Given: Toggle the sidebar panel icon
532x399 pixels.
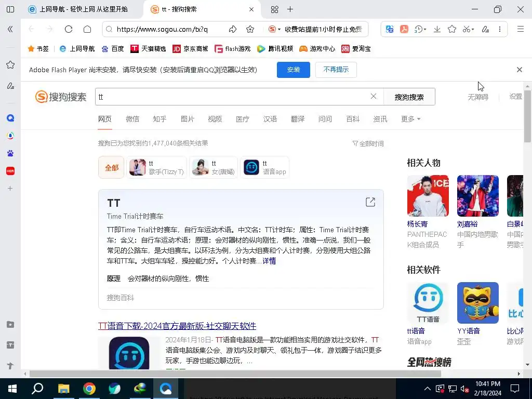Looking at the screenshot, I should tap(10, 9).
